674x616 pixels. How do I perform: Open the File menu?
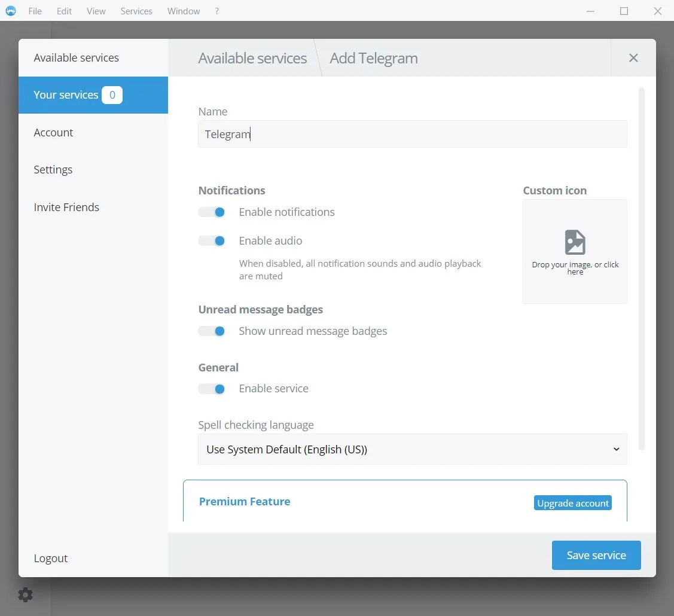[35, 11]
